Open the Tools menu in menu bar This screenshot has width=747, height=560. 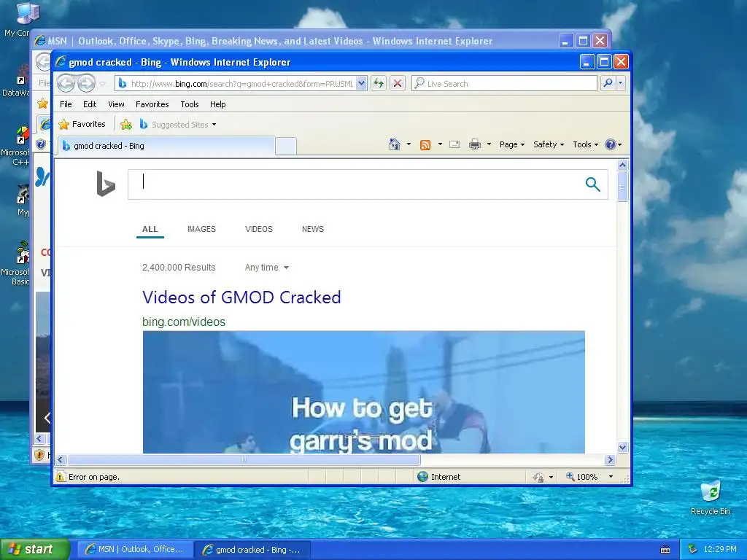tap(190, 104)
